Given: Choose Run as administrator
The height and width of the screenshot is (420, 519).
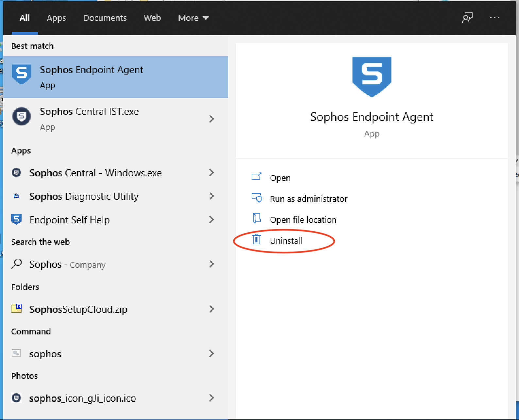Looking at the screenshot, I should click(x=309, y=199).
